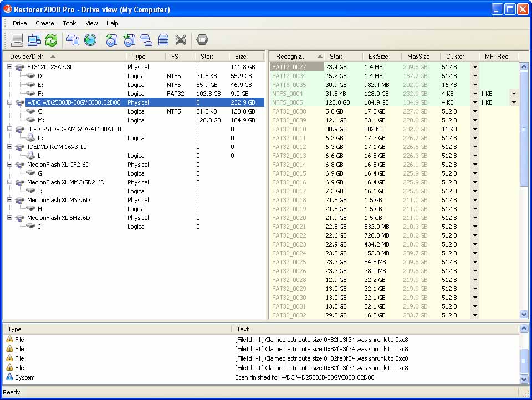Collapse the MedionFlash XL MMC/SD2.6D node
The width and height of the screenshot is (532, 400).
tap(10, 182)
